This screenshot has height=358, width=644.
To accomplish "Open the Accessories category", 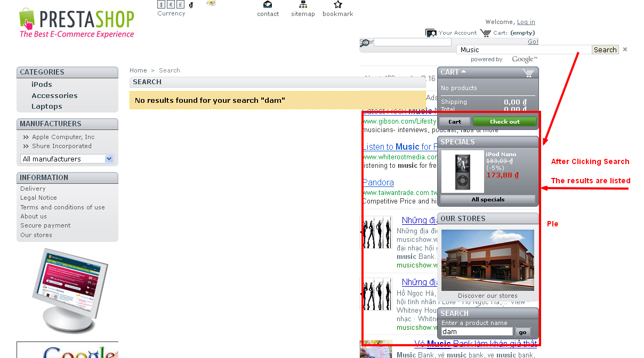I will click(54, 95).
